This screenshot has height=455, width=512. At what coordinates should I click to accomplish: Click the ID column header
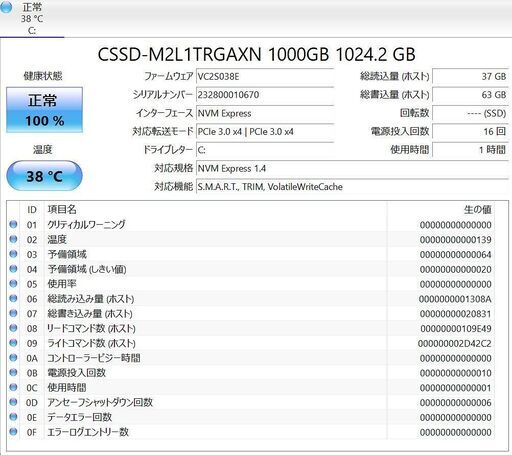tap(32, 210)
